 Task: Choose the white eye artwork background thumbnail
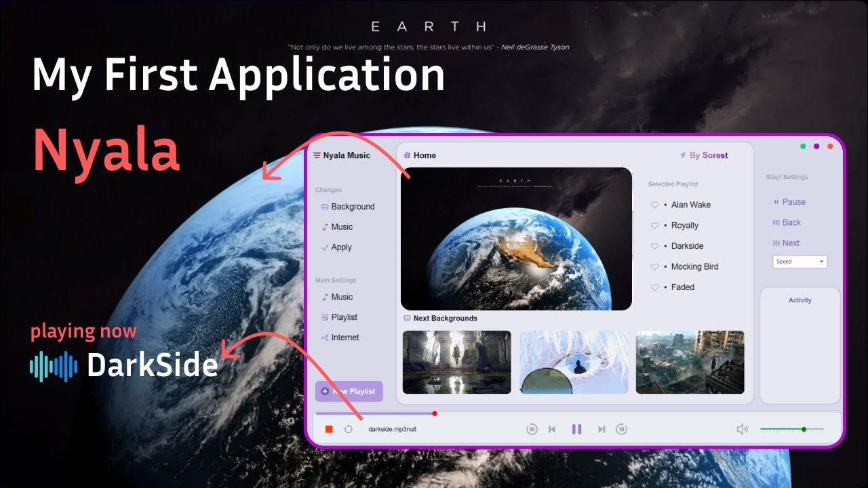574,362
